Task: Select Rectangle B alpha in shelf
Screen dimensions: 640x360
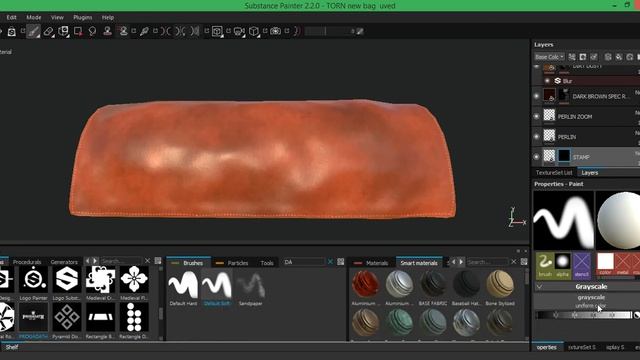Action: point(100,320)
